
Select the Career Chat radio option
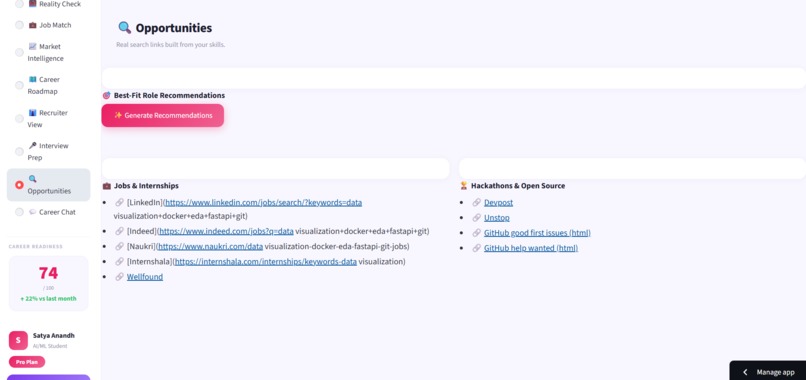[19, 212]
